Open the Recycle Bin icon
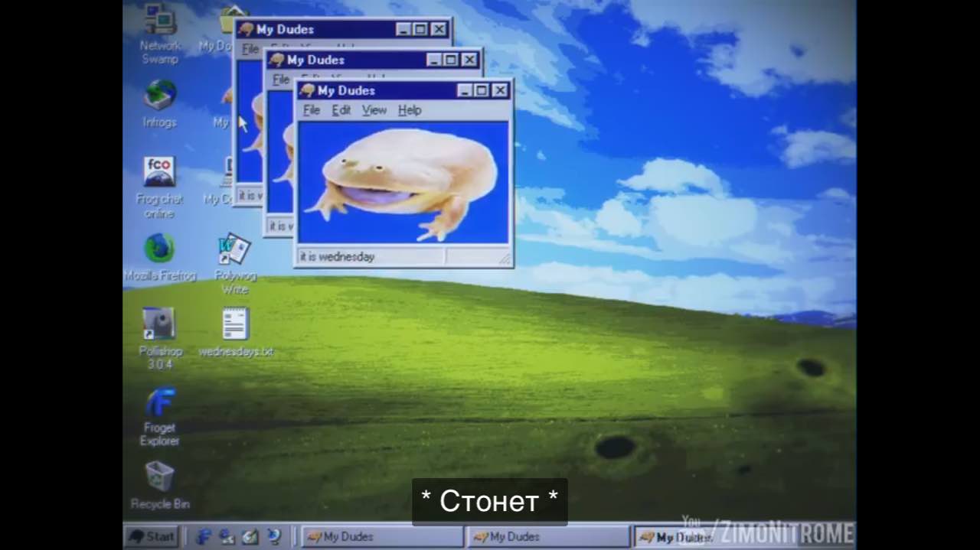 pos(159,477)
